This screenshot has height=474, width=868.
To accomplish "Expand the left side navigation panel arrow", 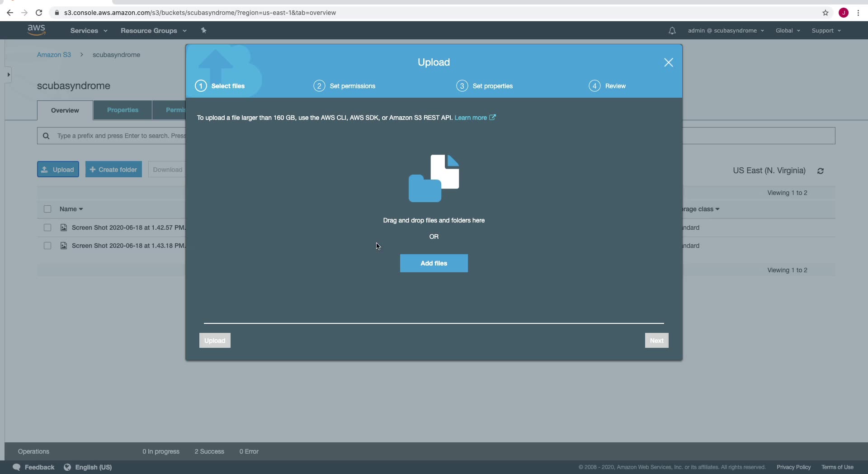I will pyautogui.click(x=8, y=75).
